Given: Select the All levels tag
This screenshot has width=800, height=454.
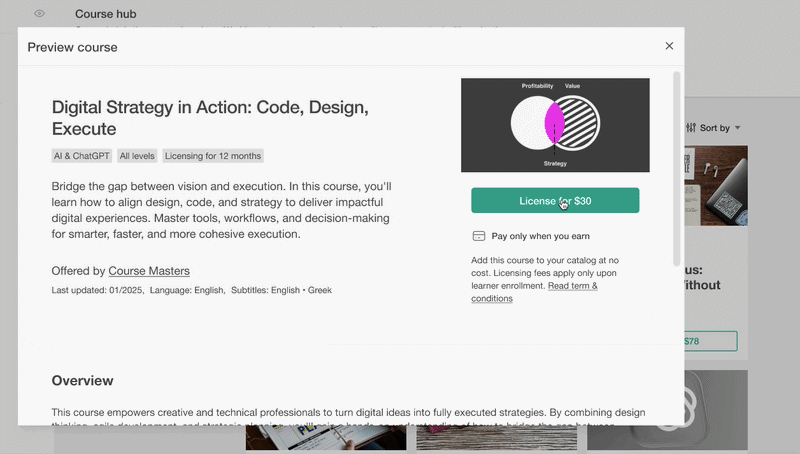Looking at the screenshot, I should pos(138,156).
